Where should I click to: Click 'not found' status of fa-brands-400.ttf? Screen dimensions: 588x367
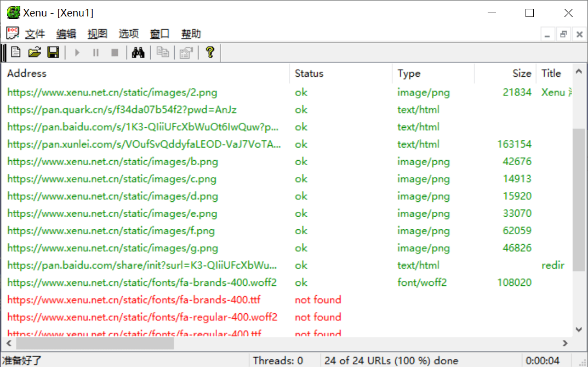318,300
